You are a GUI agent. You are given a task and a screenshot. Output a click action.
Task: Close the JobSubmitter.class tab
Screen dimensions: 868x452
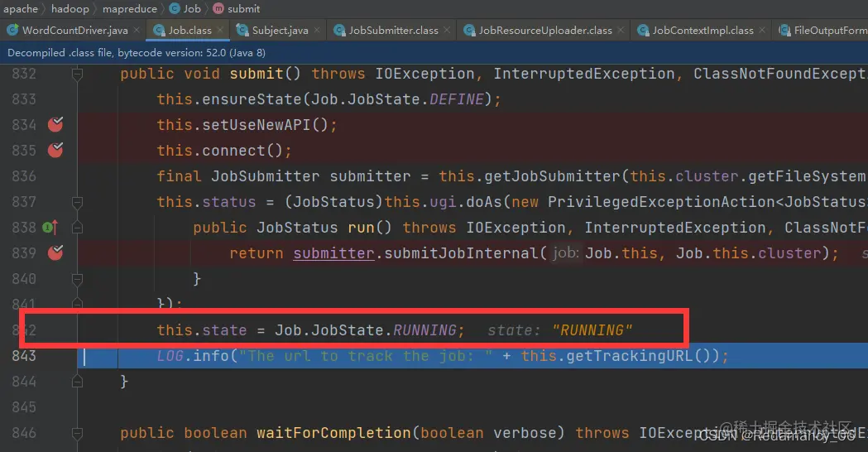447,30
